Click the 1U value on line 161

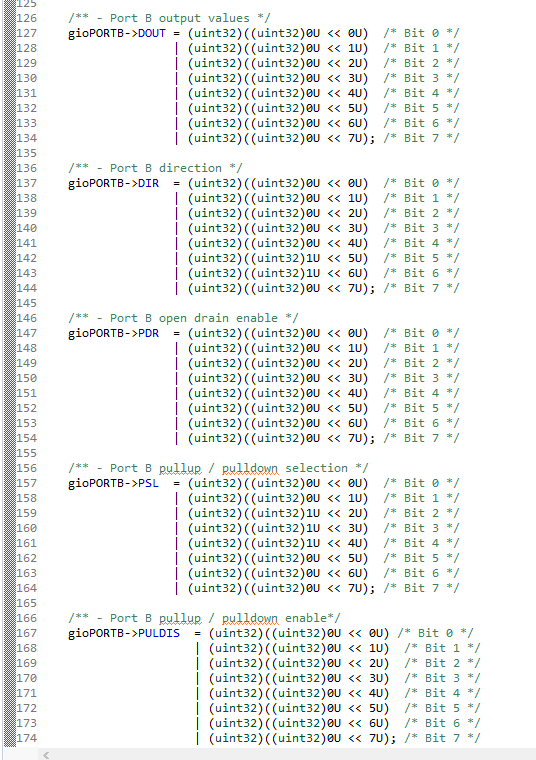point(313,543)
